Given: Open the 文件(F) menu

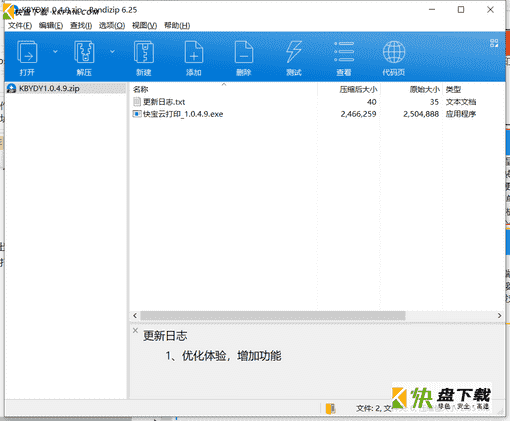Looking at the screenshot, I should coord(20,26).
